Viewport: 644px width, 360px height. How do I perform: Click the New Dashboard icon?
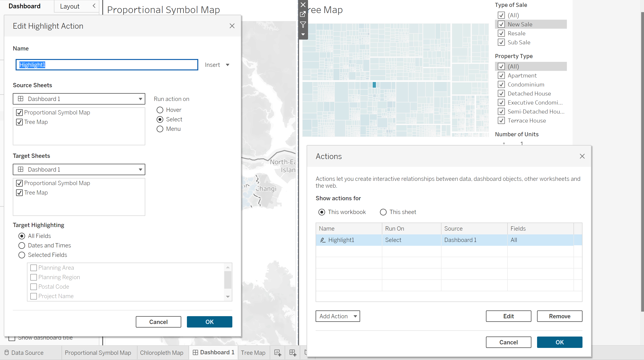click(x=292, y=352)
